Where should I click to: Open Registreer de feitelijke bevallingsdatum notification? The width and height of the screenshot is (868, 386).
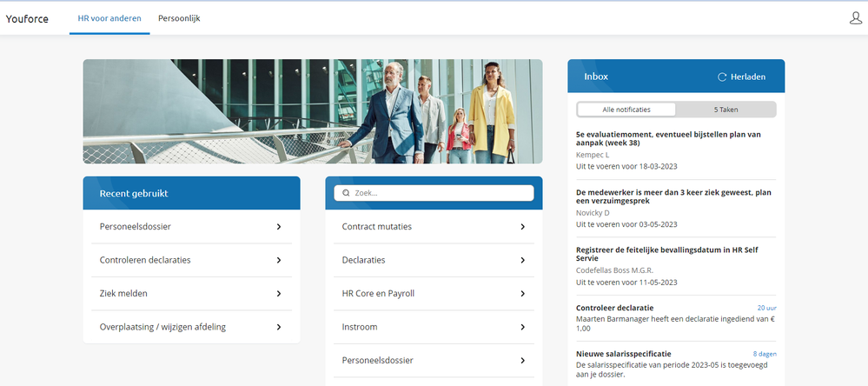(676, 266)
